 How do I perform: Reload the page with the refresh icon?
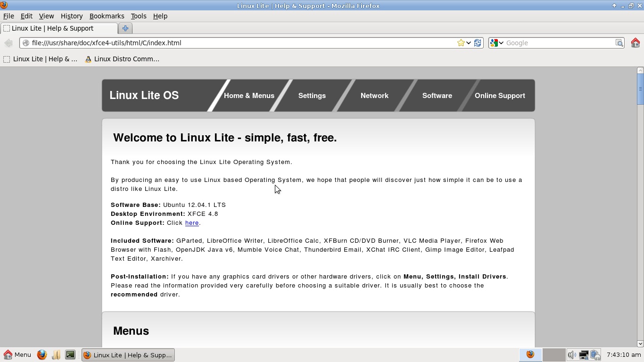coord(478,43)
